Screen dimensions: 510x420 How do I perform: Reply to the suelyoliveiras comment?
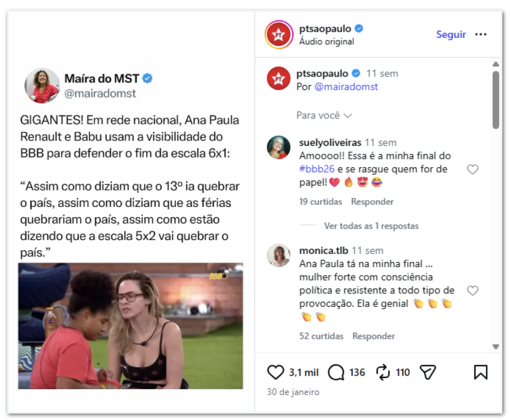[372, 202]
